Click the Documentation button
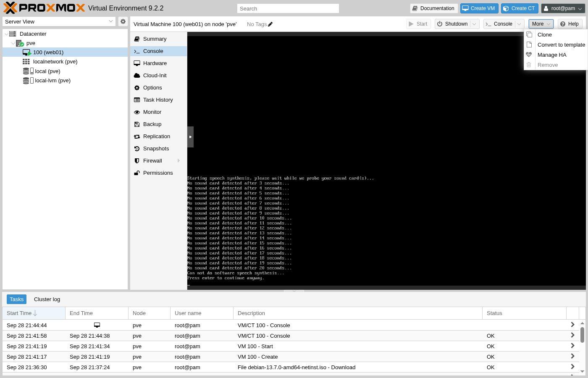This screenshot has height=378, width=588. tap(434, 8)
